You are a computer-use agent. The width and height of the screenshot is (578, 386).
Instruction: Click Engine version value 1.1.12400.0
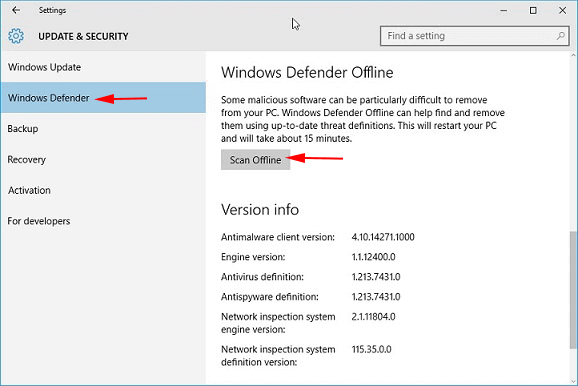(x=373, y=257)
